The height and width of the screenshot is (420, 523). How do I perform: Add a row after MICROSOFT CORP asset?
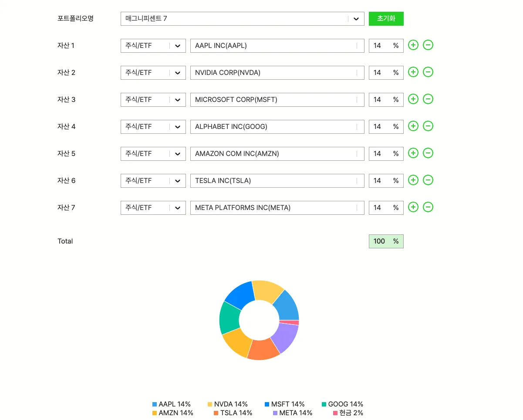coord(413,99)
